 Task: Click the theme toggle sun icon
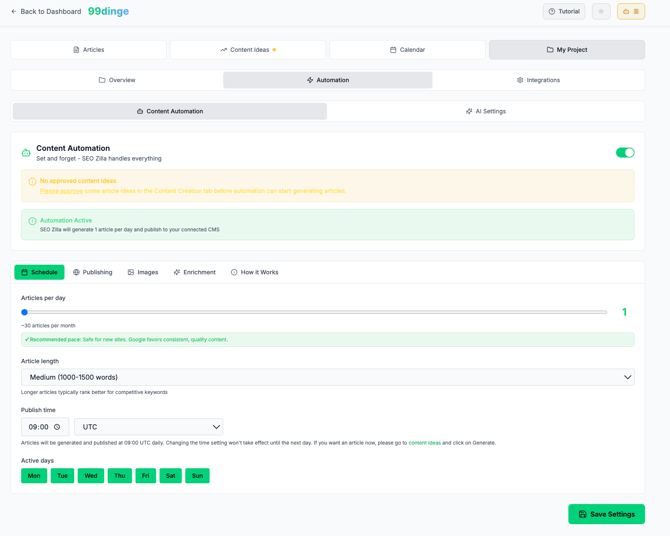(x=601, y=12)
